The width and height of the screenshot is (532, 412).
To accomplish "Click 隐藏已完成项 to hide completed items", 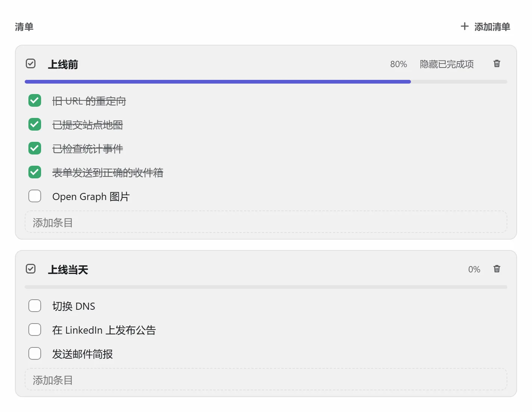I will click(447, 64).
